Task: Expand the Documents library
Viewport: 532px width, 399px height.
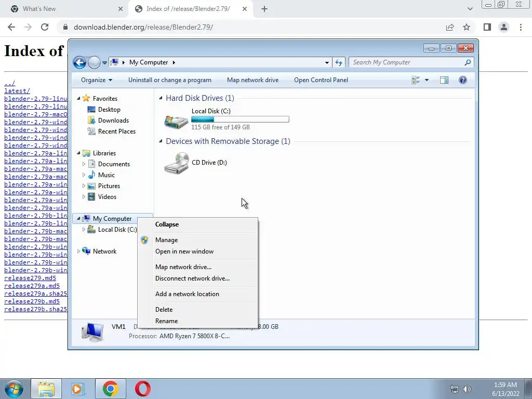Action: tap(84, 164)
